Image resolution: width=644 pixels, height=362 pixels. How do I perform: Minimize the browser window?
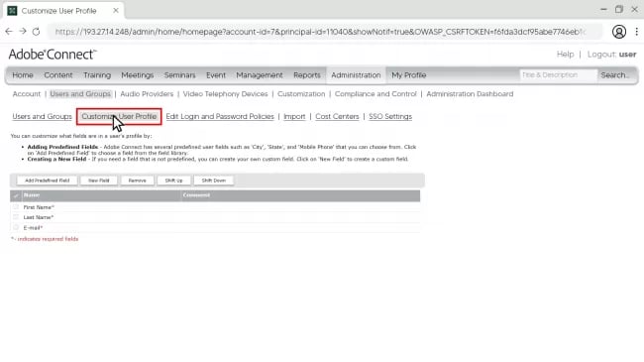click(603, 9)
